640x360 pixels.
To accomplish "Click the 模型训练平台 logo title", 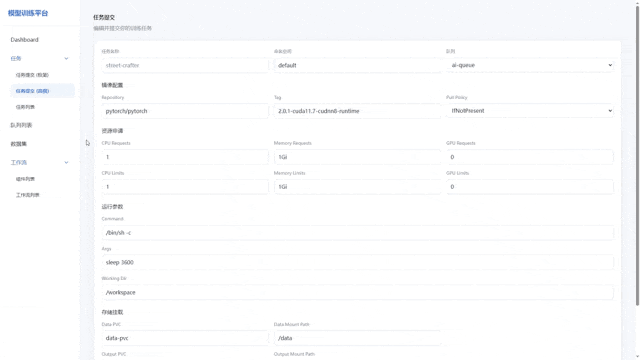I will 28,13.
